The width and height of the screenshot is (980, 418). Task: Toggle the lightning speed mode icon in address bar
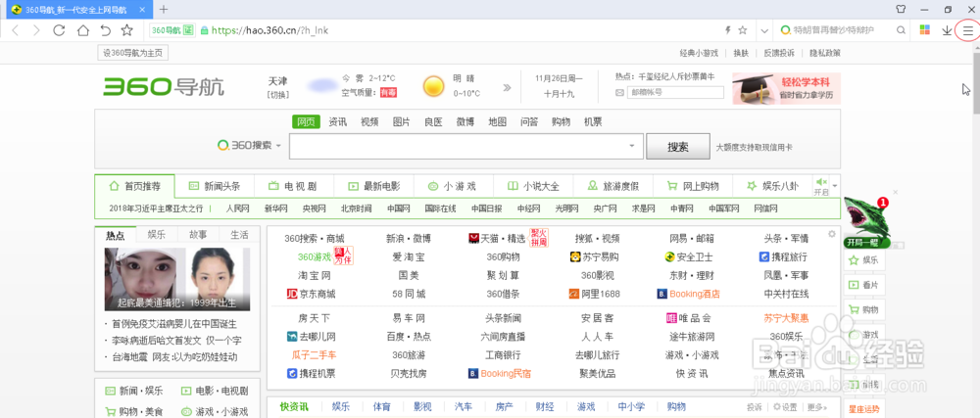click(727, 30)
